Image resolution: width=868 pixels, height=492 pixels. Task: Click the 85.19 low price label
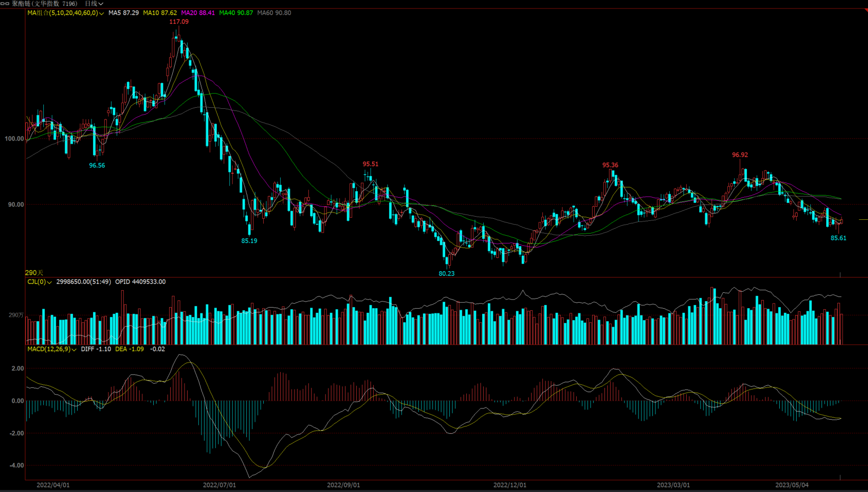pos(249,240)
